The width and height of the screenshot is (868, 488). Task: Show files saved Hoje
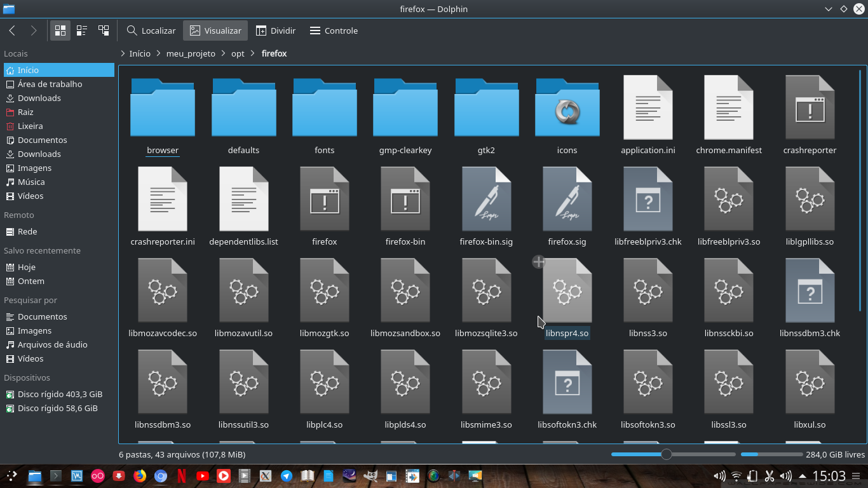(59, 267)
